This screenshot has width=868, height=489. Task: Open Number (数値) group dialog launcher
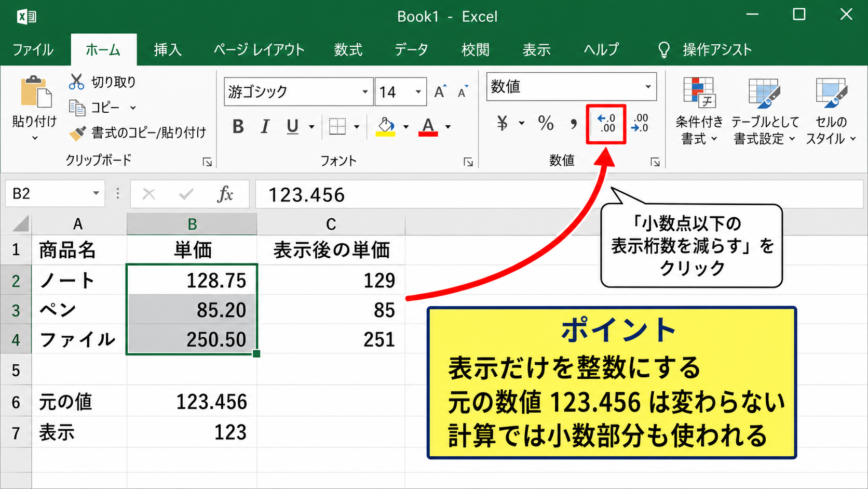[655, 163]
